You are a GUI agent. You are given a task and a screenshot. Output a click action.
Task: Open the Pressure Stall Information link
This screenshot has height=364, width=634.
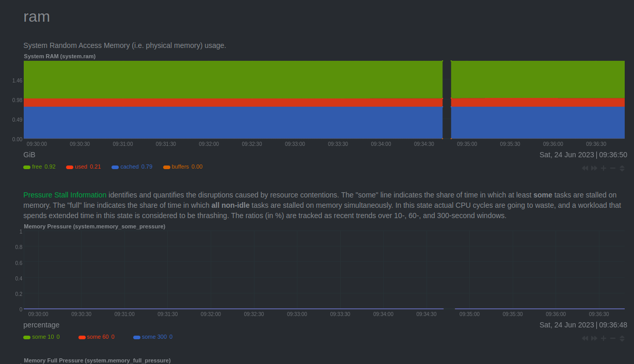pos(65,195)
